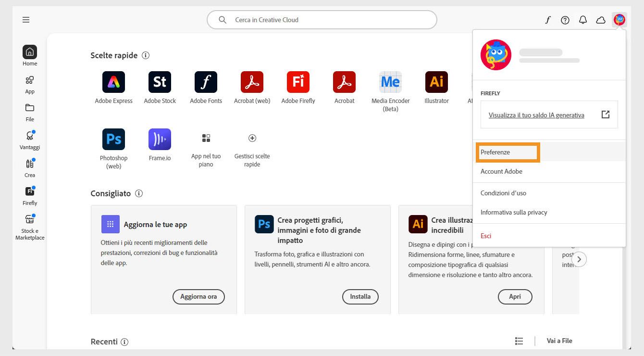
Task: Open Crea in sidebar
Action: (x=30, y=168)
